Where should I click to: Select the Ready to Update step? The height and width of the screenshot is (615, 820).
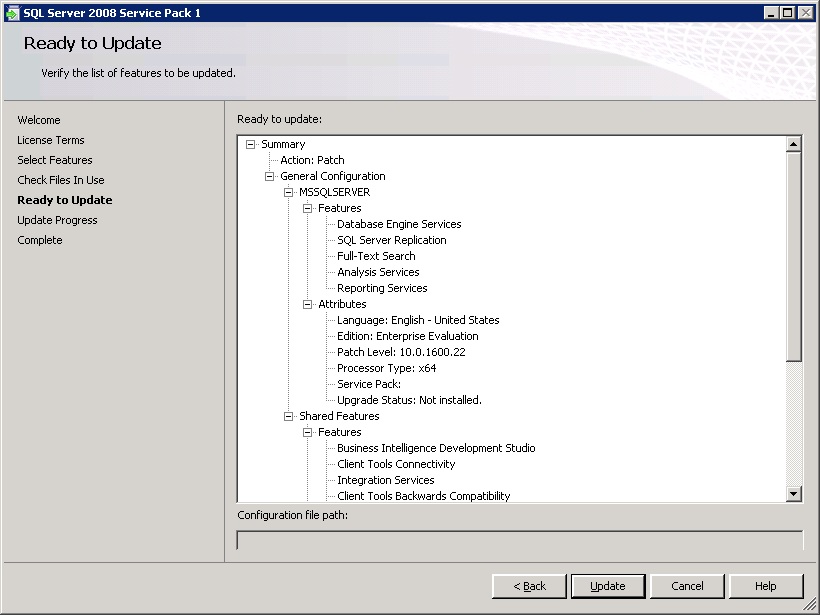tap(65, 200)
